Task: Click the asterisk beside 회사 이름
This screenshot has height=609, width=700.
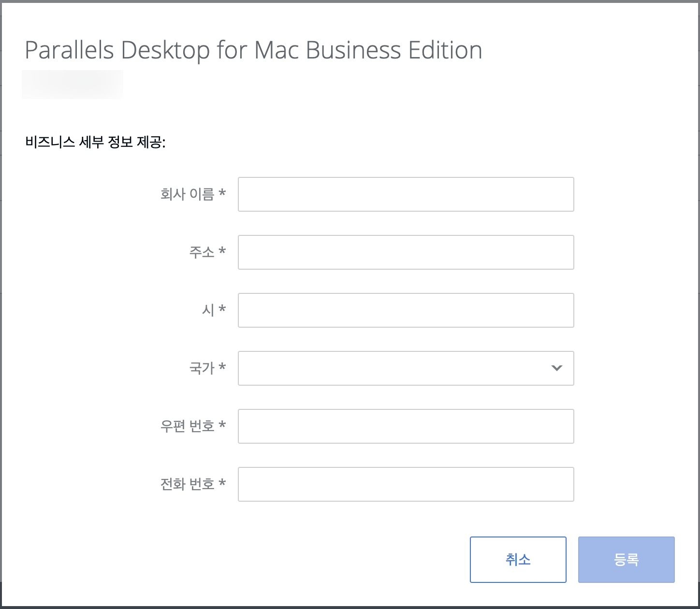Action: coord(222,193)
